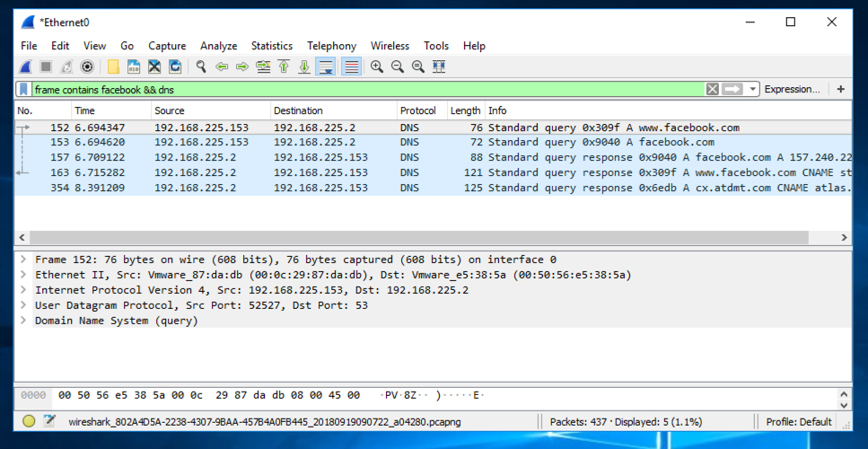Screen dimensions: 868x449
Task: Open the File menu
Action: pyautogui.click(x=29, y=46)
